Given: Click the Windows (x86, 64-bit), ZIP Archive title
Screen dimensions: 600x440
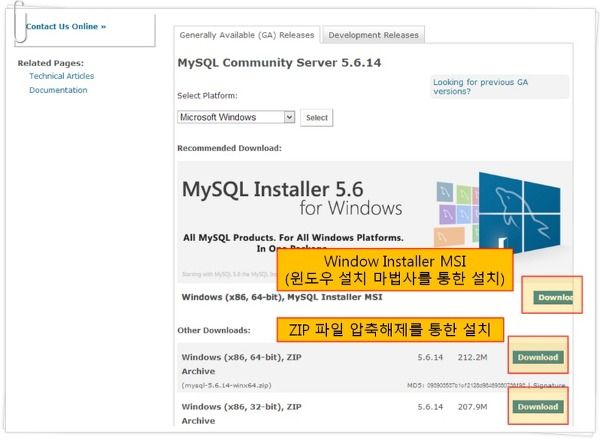Looking at the screenshot, I should [x=241, y=364].
